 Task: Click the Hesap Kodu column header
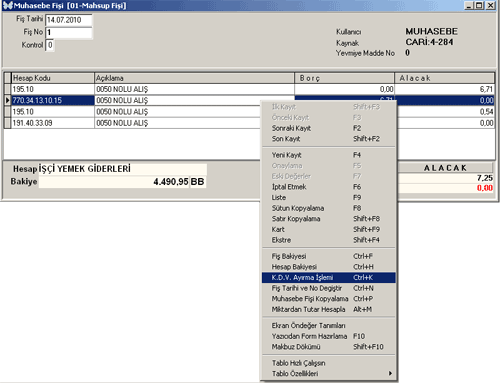click(53, 78)
